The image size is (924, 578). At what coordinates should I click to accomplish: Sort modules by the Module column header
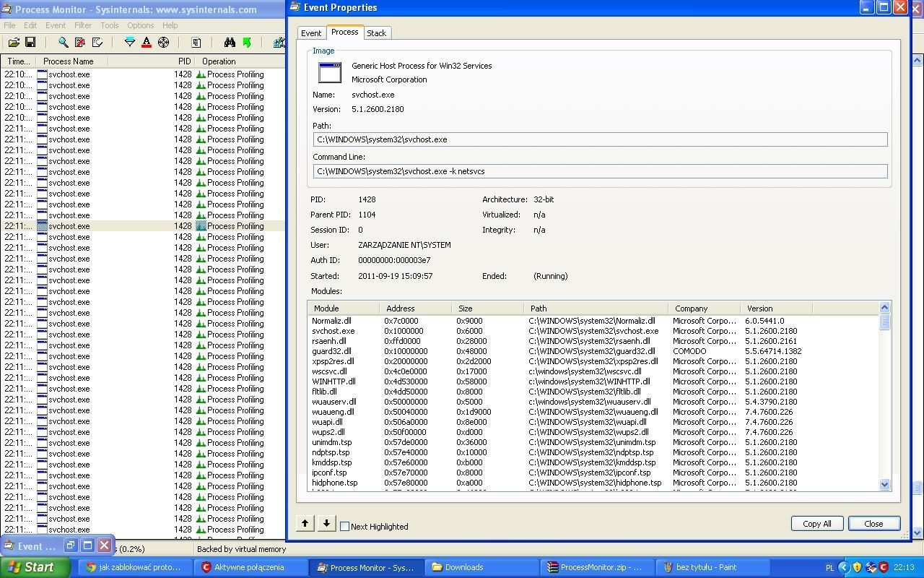tap(344, 309)
